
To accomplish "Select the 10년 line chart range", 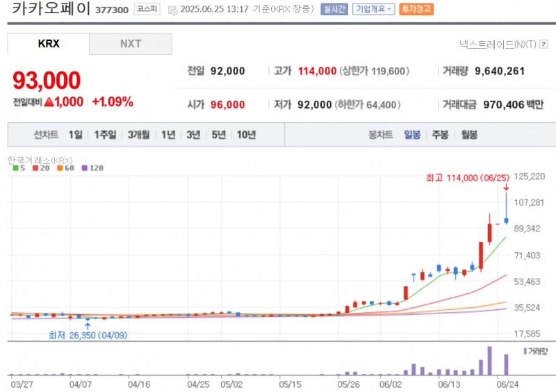I will tap(246, 135).
